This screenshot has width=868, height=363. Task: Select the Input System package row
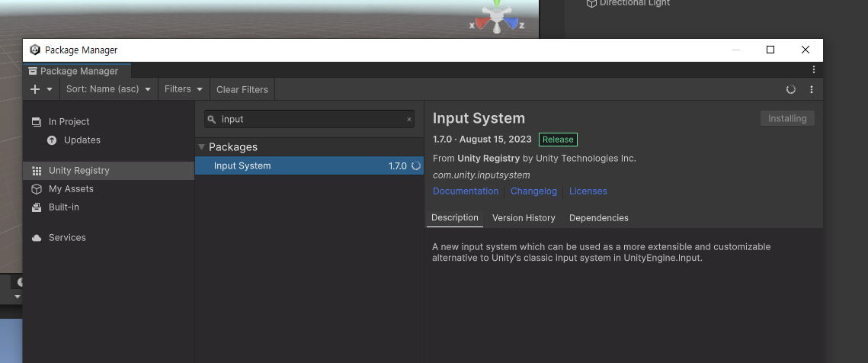(x=309, y=165)
